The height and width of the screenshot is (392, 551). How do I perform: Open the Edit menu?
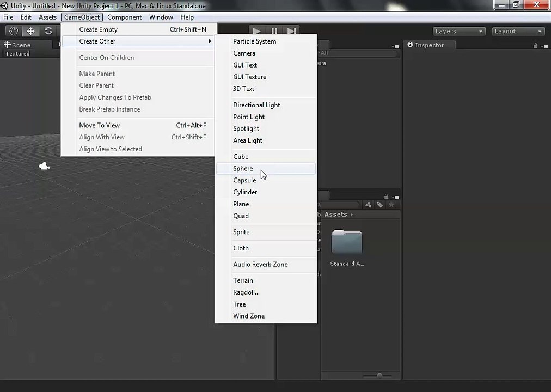tap(26, 17)
